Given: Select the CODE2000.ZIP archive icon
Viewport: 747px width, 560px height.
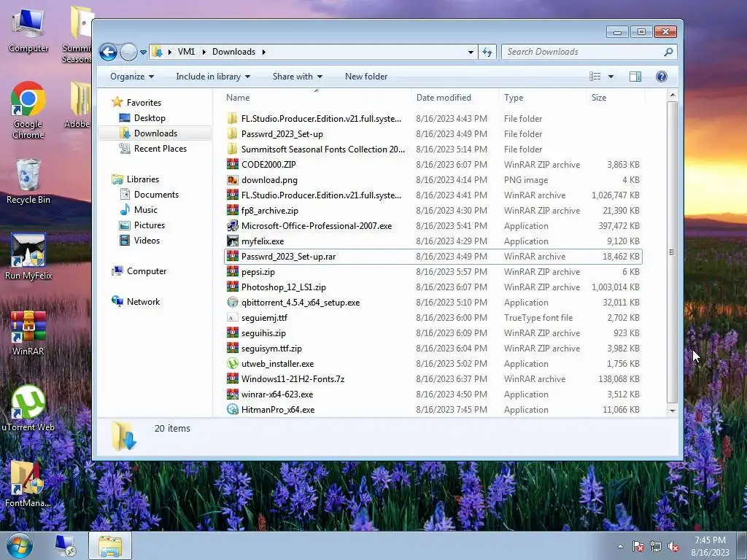Looking at the screenshot, I should click(232, 165).
